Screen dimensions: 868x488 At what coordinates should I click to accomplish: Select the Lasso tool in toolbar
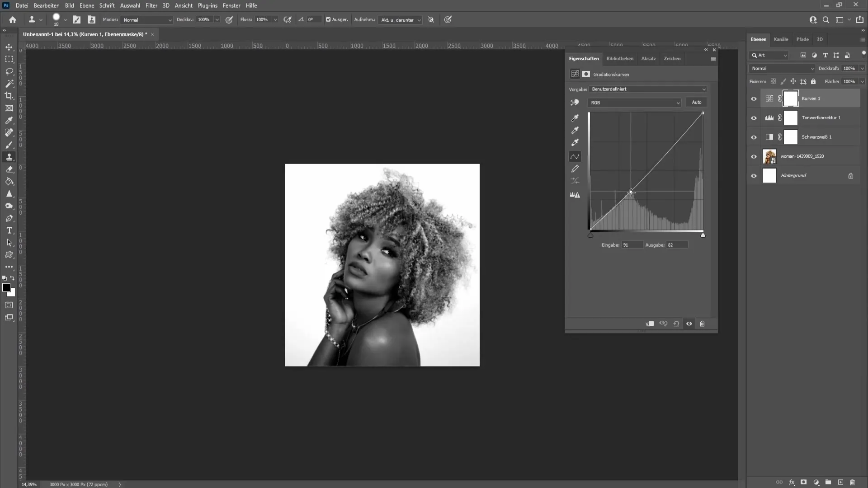[x=9, y=71]
